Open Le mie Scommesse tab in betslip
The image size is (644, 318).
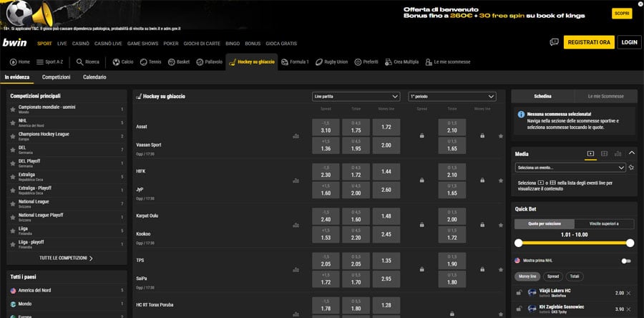click(x=606, y=96)
